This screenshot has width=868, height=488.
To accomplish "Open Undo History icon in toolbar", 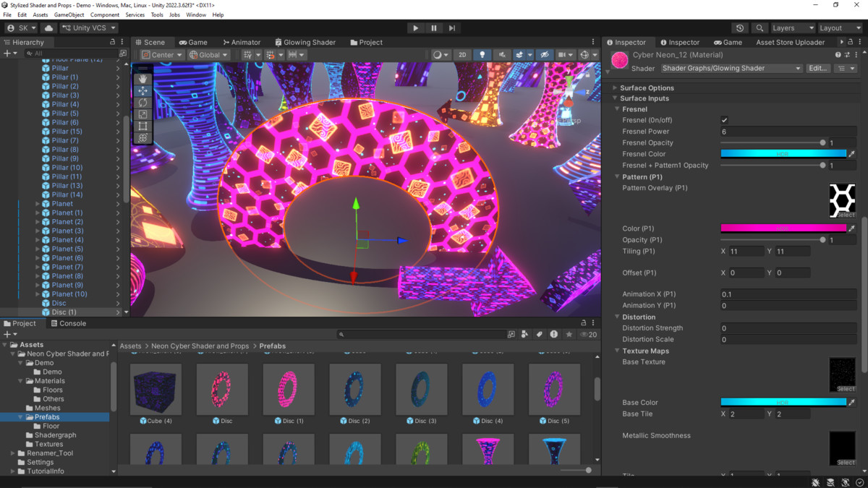I will (740, 28).
